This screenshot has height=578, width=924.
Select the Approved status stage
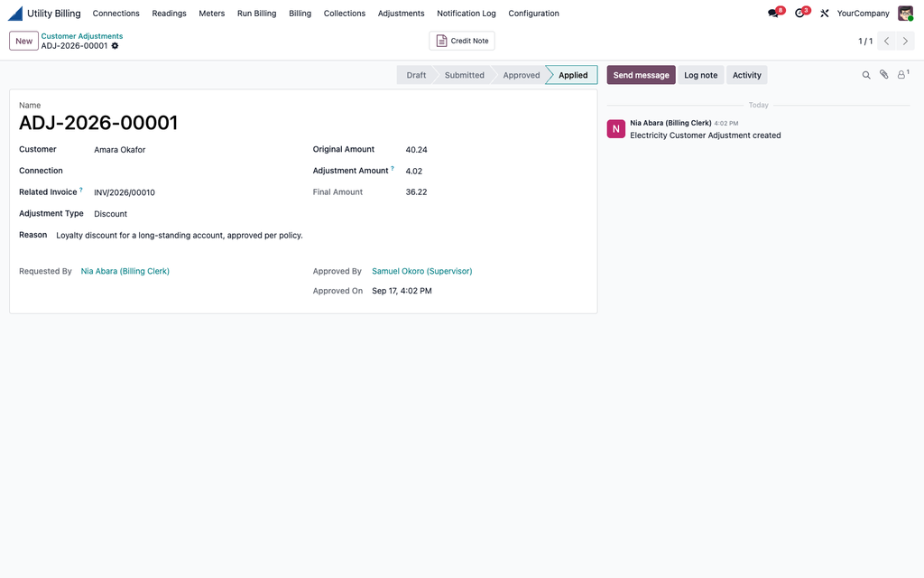click(x=521, y=75)
